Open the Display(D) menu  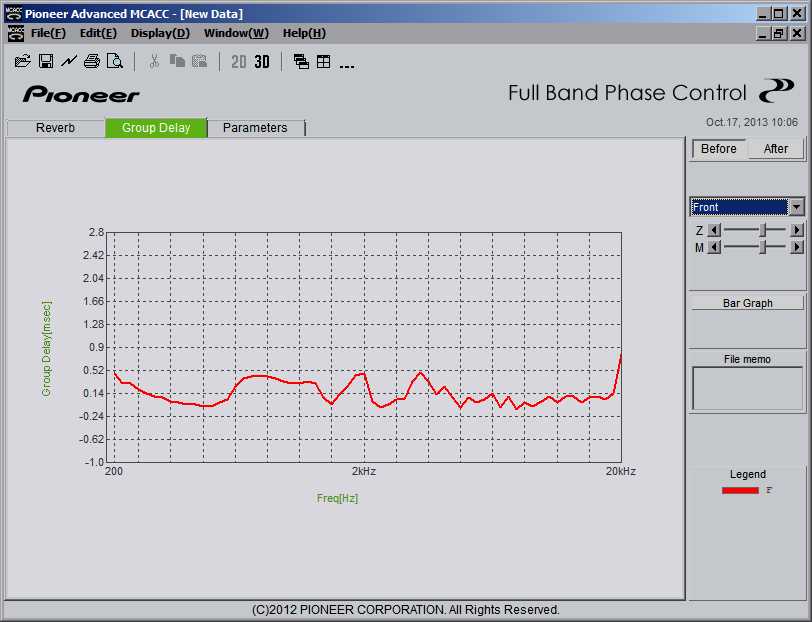tap(160, 33)
